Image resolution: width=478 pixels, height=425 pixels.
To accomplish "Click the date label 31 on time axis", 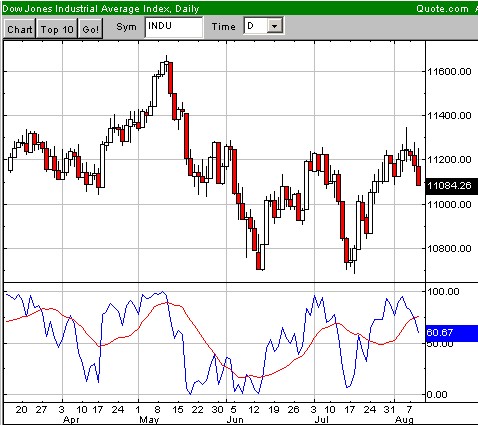I will pyautogui.click(x=389, y=409).
